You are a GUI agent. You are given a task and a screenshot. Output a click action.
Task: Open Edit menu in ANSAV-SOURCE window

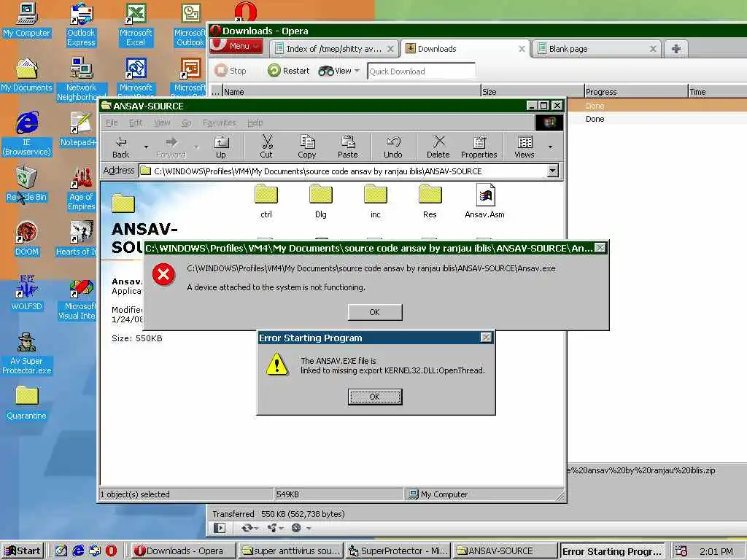tap(136, 122)
